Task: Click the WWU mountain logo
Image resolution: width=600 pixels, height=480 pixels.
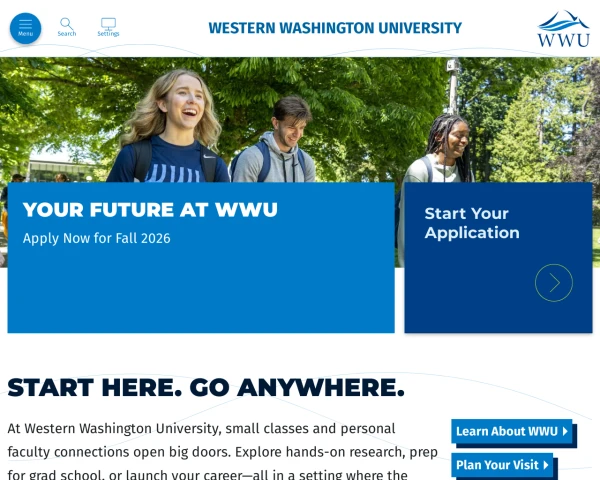Action: pyautogui.click(x=563, y=29)
